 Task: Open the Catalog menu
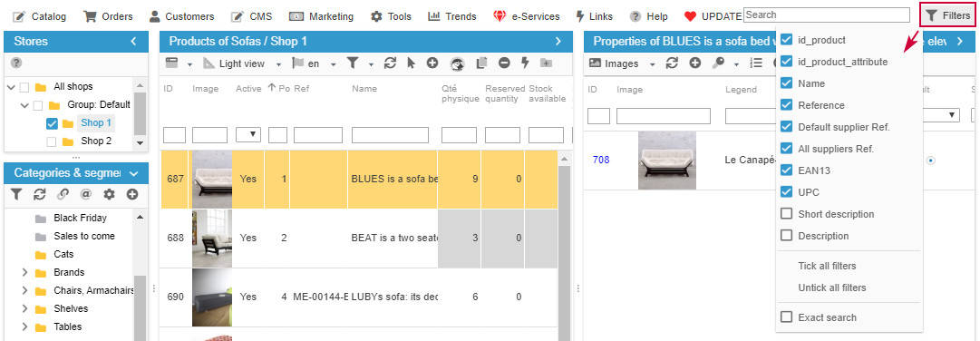tap(39, 16)
